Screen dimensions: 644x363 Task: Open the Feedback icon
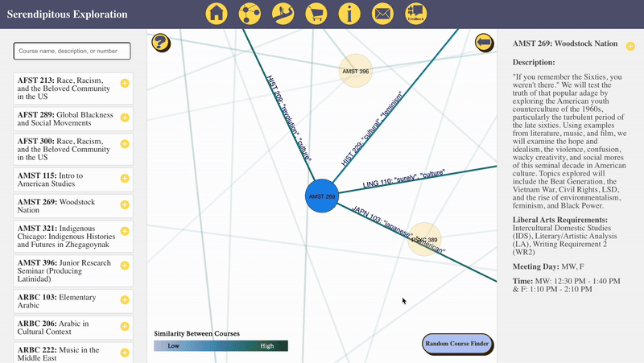[x=416, y=14]
